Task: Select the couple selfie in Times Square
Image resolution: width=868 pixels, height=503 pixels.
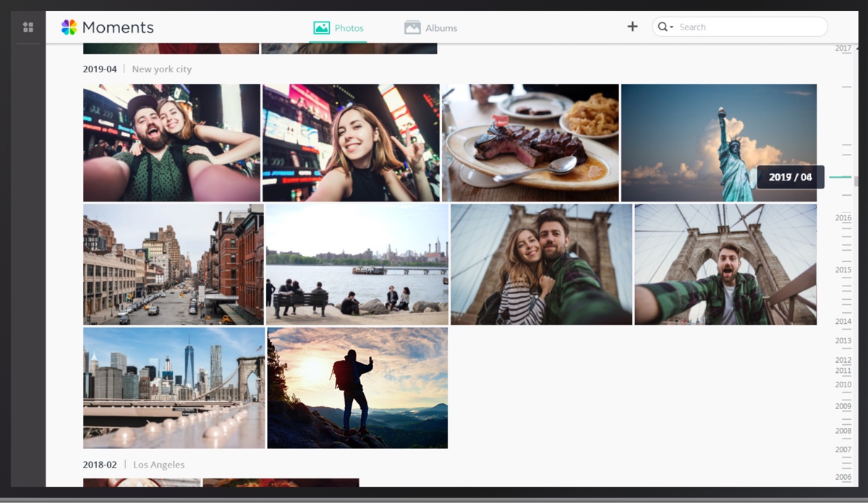Action: pyautogui.click(x=171, y=142)
